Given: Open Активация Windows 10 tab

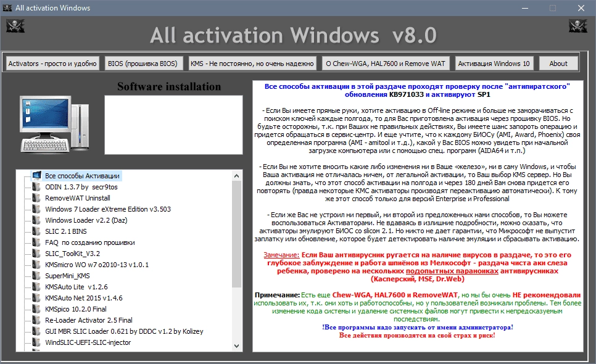Looking at the screenshot, I should tap(494, 64).
